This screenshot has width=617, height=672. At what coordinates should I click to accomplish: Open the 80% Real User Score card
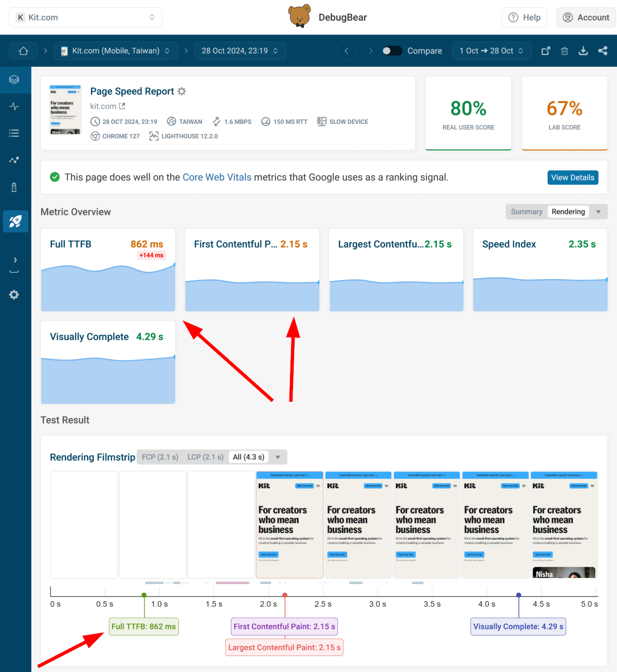[x=468, y=113]
